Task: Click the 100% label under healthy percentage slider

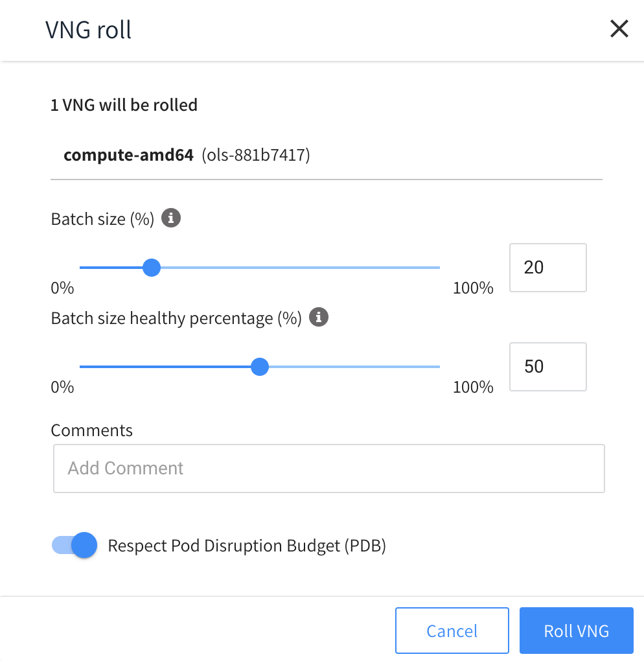Action: (473, 388)
